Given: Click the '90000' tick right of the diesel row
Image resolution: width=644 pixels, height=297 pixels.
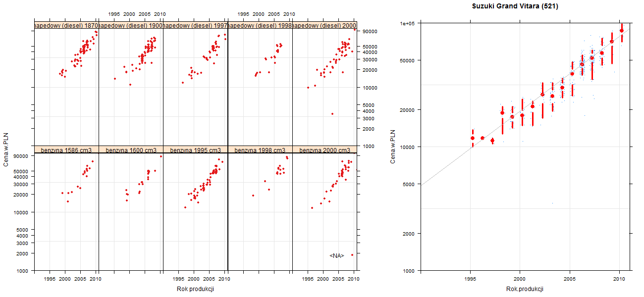Looking at the screenshot, I should click(x=371, y=32).
